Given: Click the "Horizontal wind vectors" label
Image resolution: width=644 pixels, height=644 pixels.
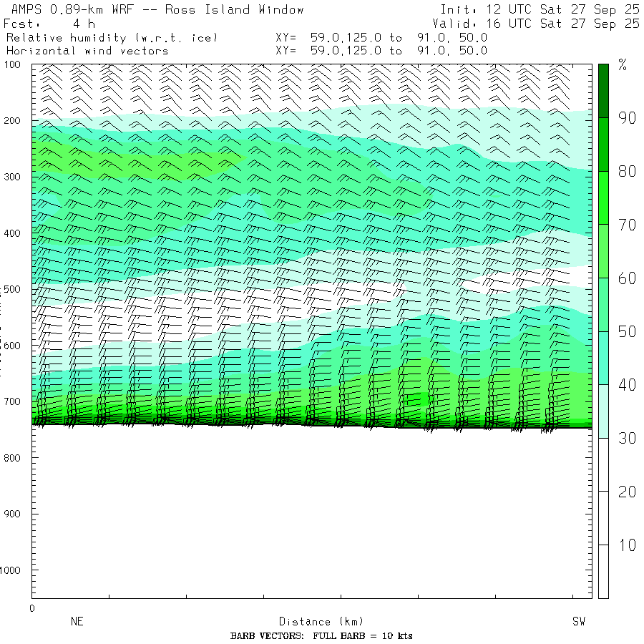Looking at the screenshot, I should click(x=87, y=51).
